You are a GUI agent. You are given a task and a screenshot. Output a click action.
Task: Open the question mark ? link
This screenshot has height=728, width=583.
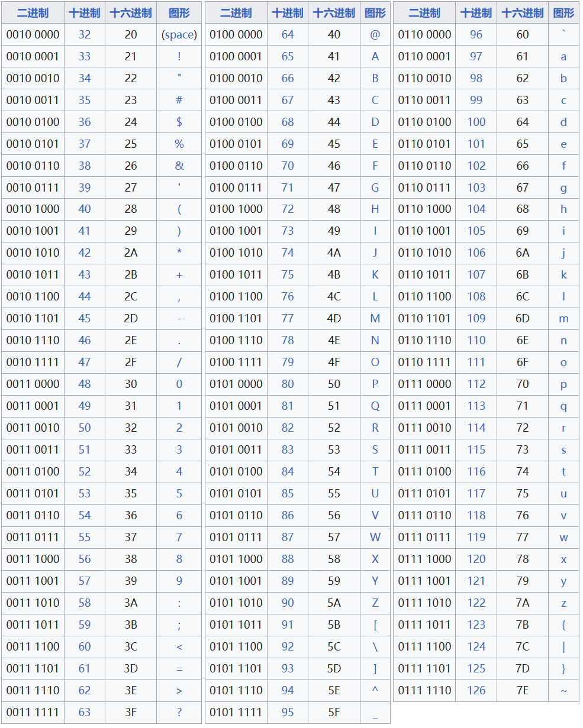click(x=179, y=712)
